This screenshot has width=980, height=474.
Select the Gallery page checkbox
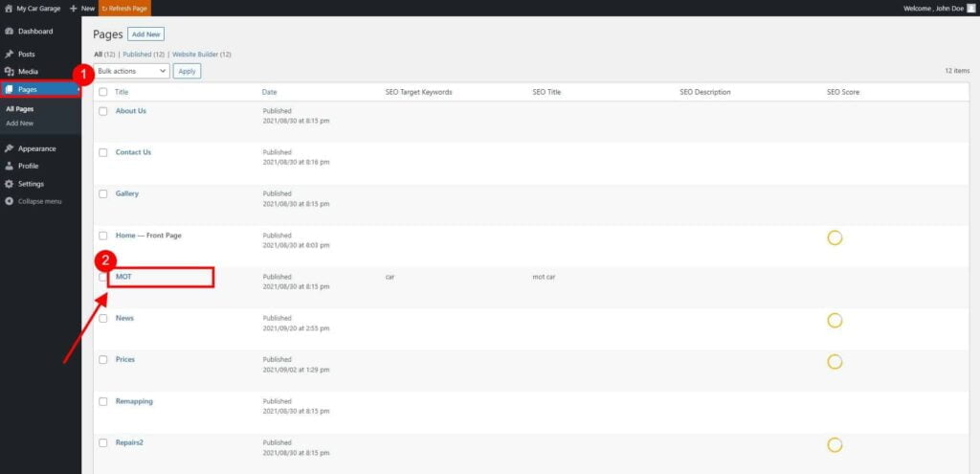coord(103,193)
